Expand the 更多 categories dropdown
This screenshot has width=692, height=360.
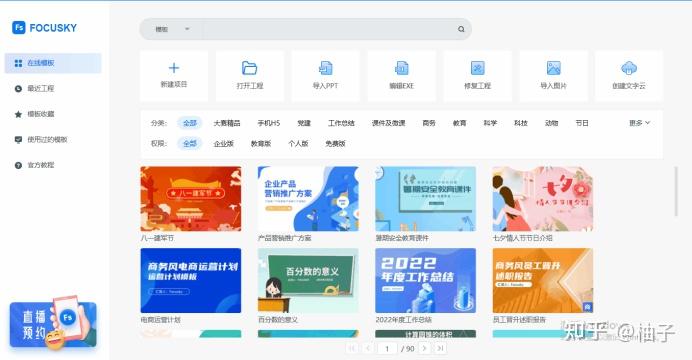coord(639,123)
